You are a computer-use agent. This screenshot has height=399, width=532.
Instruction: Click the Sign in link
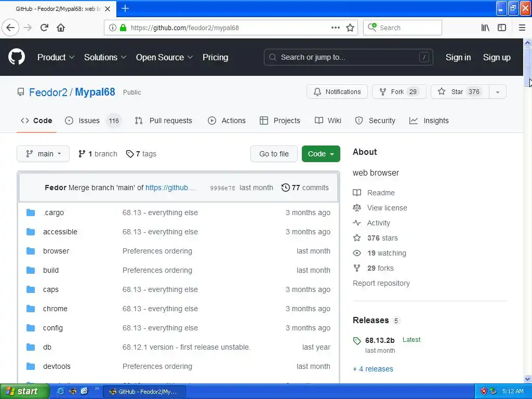point(458,57)
